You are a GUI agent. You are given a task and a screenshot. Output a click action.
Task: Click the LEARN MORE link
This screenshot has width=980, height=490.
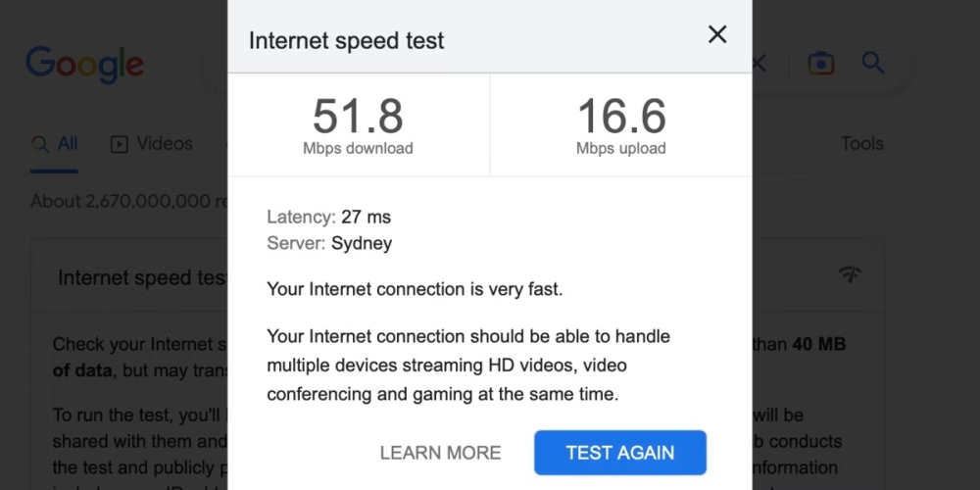pyautogui.click(x=440, y=453)
